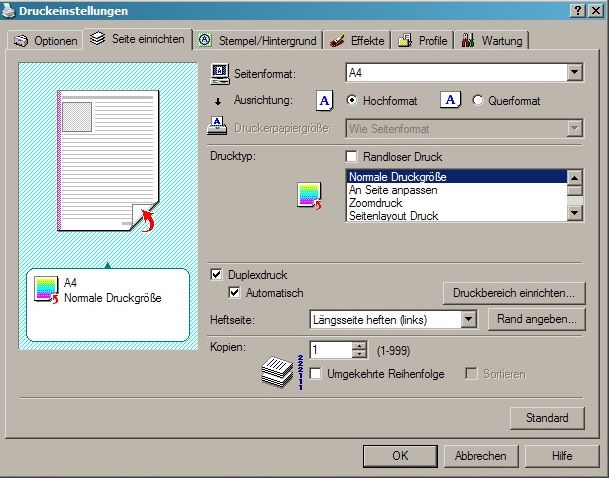
Task: Increase copies with the up spinner arrow
Action: pyautogui.click(x=360, y=345)
